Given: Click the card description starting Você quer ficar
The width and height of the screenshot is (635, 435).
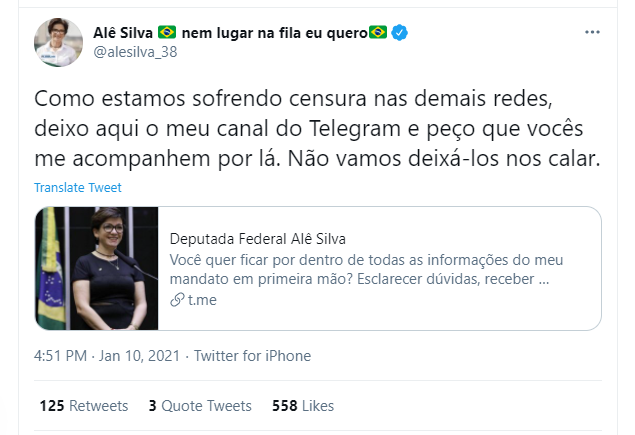Looking at the screenshot, I should [366, 269].
